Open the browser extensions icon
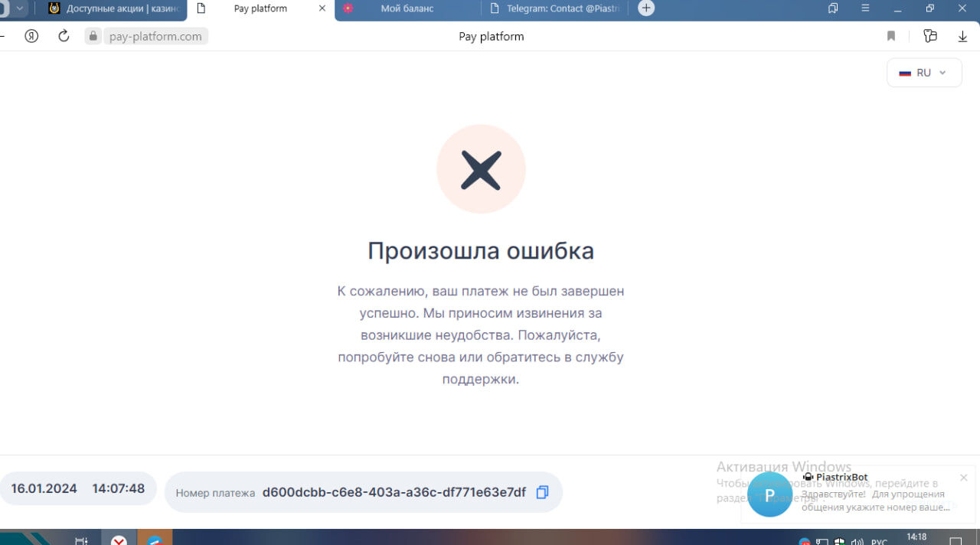Image resolution: width=980 pixels, height=545 pixels. point(930,36)
